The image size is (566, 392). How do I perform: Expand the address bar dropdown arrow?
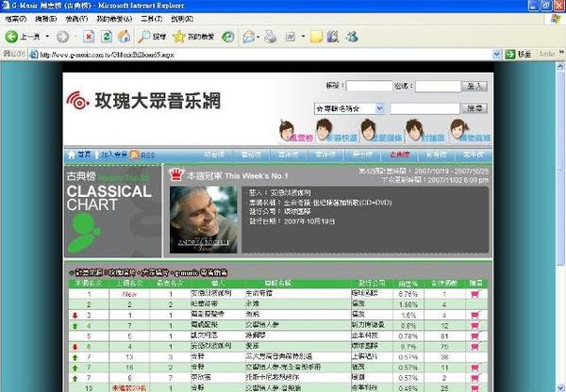pos(496,55)
